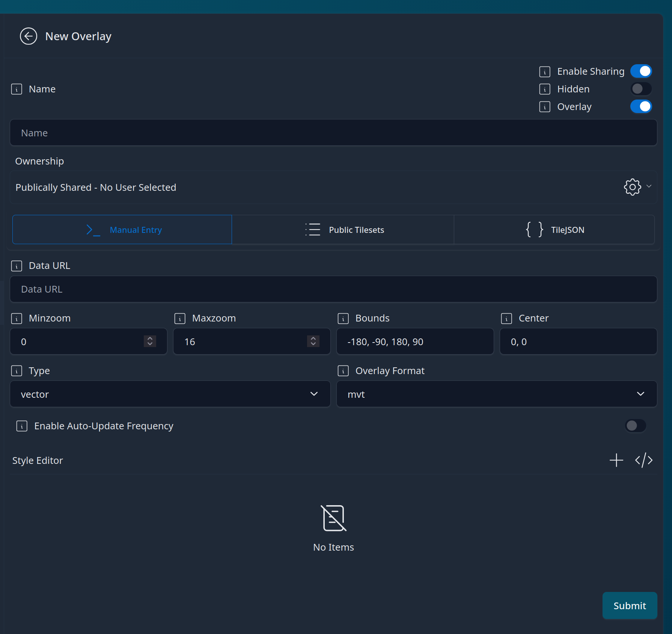Image resolution: width=672 pixels, height=634 pixels.
Task: Expand the Overlay Format dropdown showing mvt
Action: (x=496, y=394)
